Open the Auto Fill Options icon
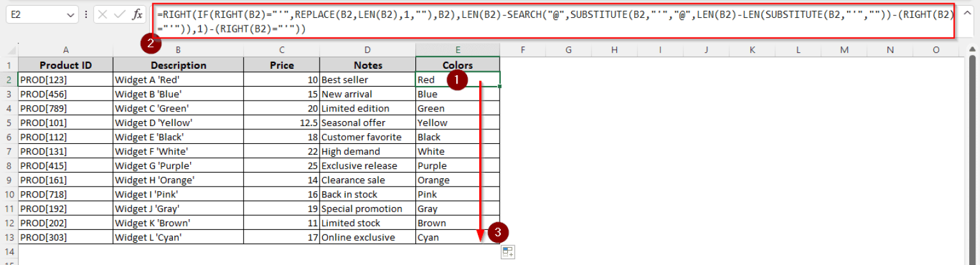The height and width of the screenshot is (265, 980). [x=508, y=252]
